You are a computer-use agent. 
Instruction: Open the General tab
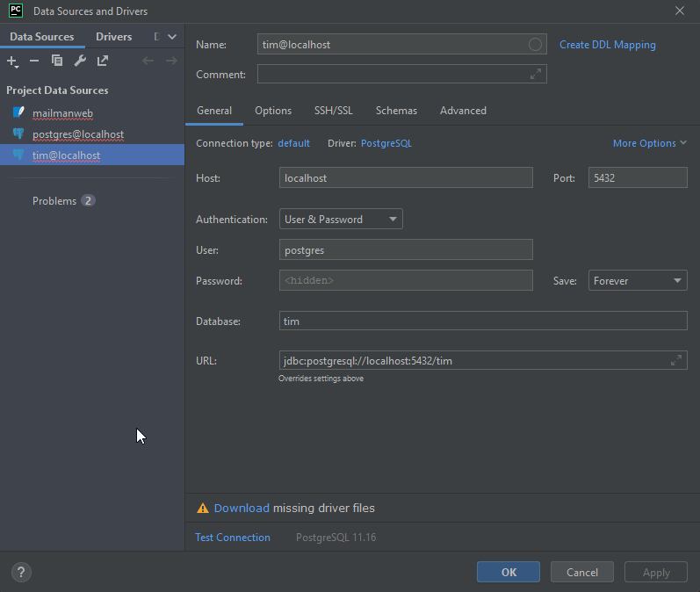[214, 111]
